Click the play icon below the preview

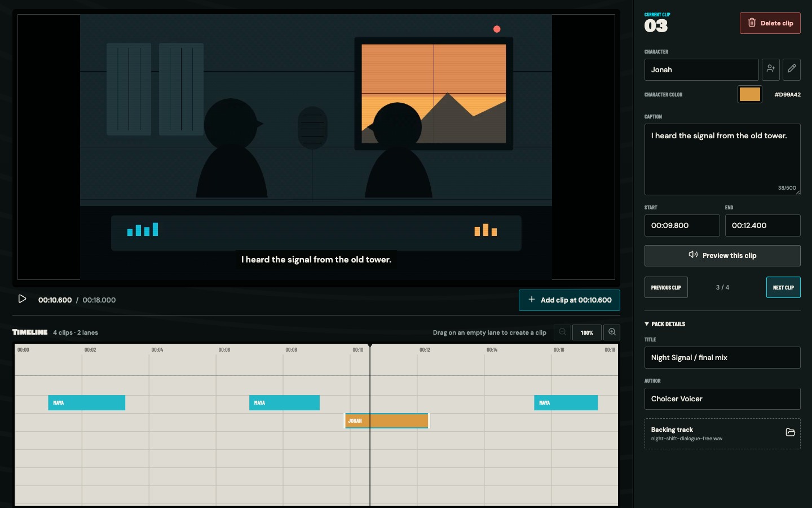pos(22,299)
